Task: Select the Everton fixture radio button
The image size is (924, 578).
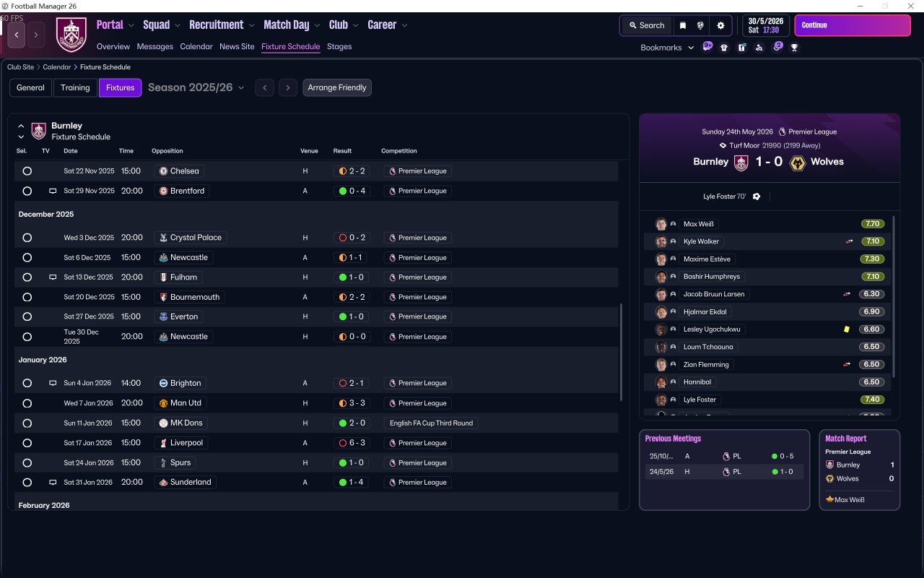Action: (x=27, y=316)
